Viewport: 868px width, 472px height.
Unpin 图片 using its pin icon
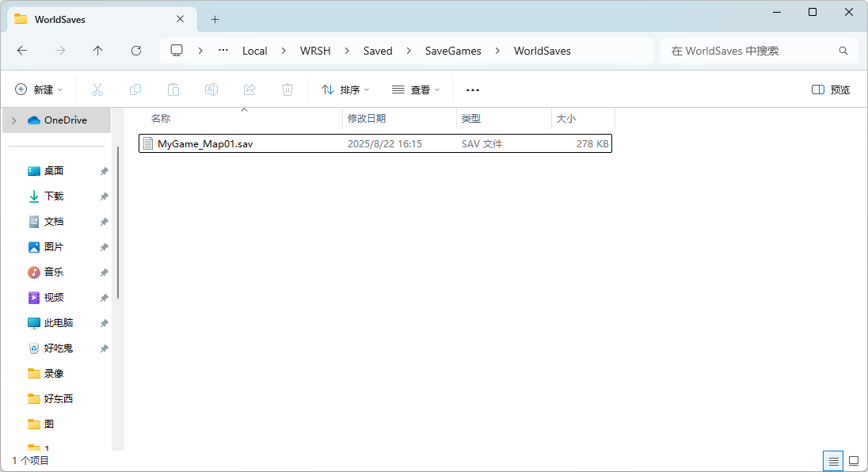pyautogui.click(x=104, y=247)
